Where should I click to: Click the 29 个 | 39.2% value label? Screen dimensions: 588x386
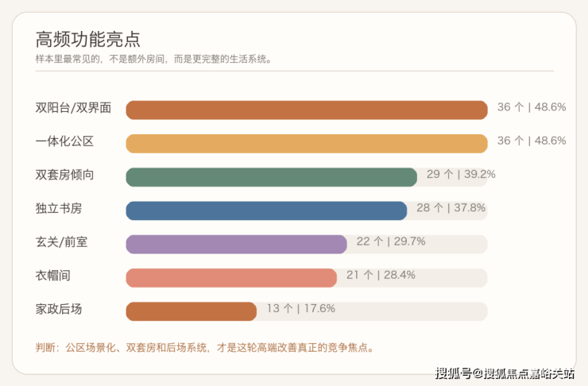point(461,174)
